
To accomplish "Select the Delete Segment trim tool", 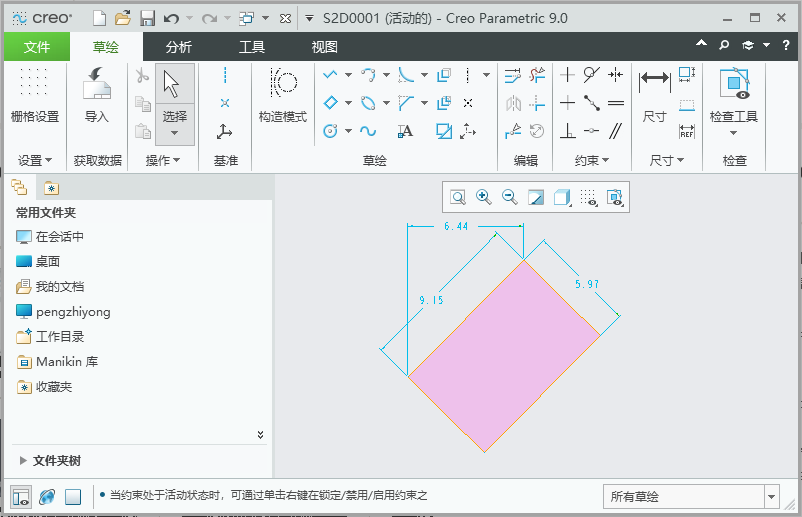I will click(x=537, y=75).
